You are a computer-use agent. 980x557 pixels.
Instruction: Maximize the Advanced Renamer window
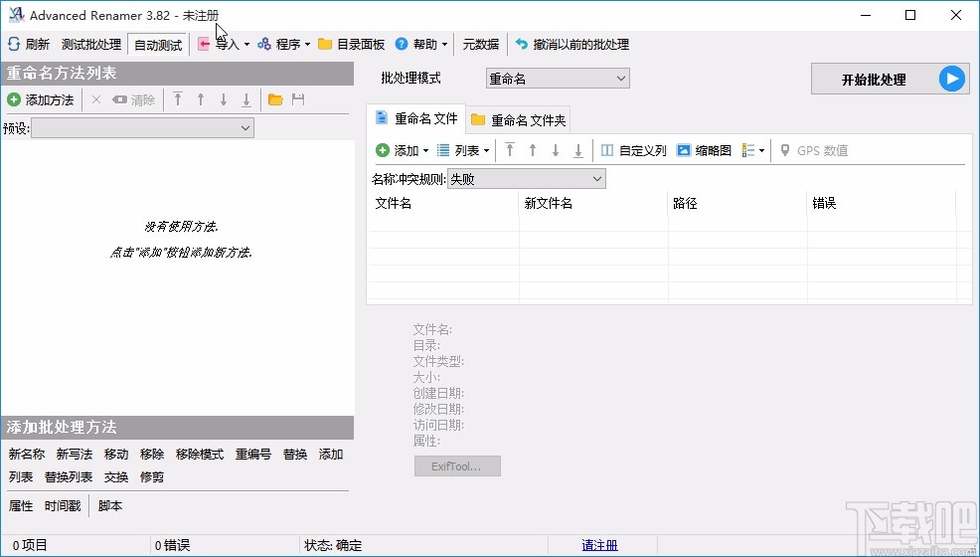[x=910, y=15]
